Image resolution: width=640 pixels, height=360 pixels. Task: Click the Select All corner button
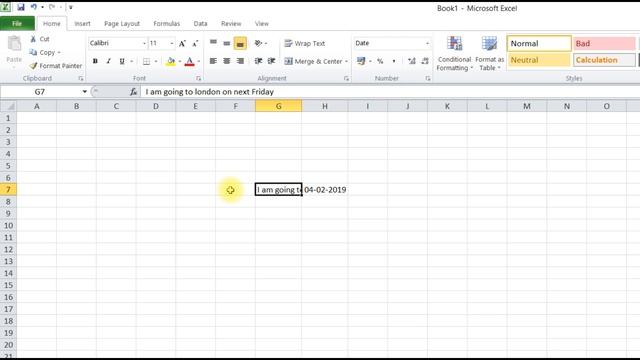click(x=8, y=106)
